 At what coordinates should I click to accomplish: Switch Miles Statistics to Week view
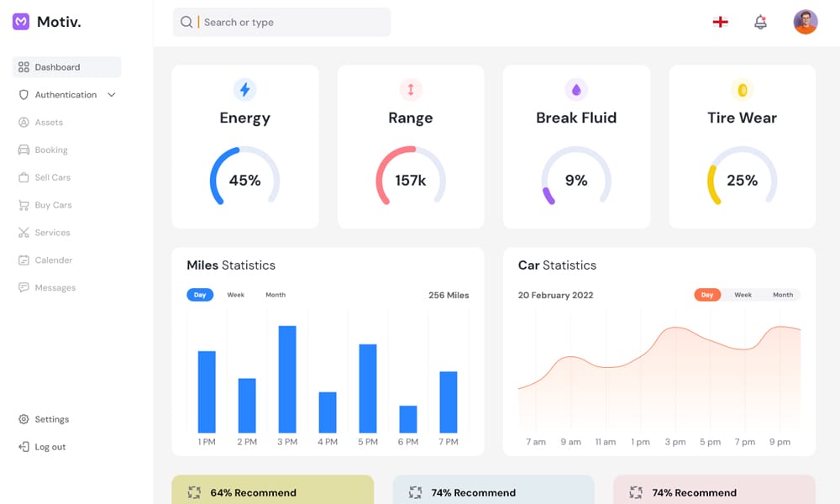[236, 295]
